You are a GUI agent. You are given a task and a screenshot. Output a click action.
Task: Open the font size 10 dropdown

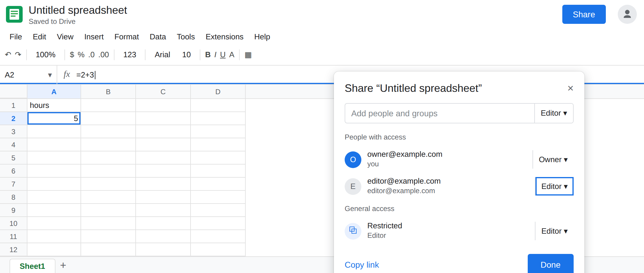point(186,55)
